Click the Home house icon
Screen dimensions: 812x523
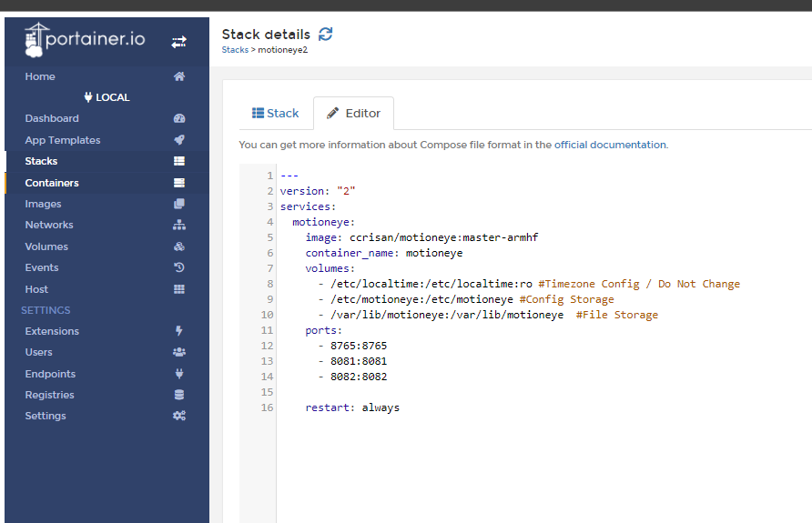(179, 76)
